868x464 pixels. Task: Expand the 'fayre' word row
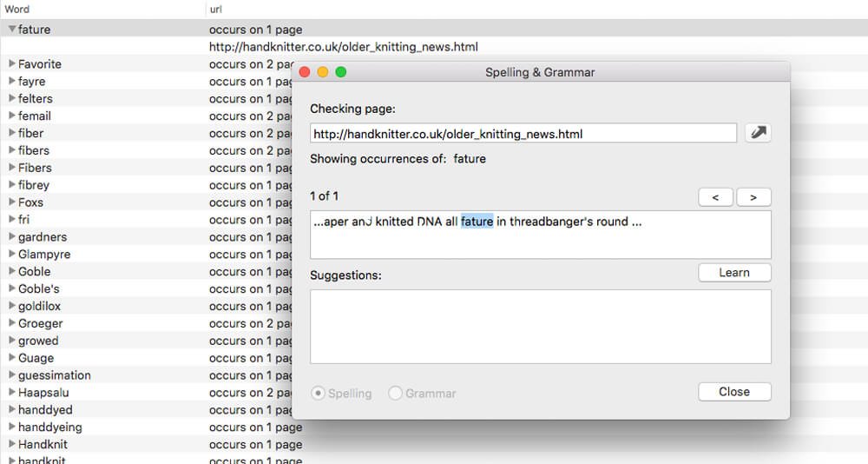pyautogui.click(x=12, y=82)
